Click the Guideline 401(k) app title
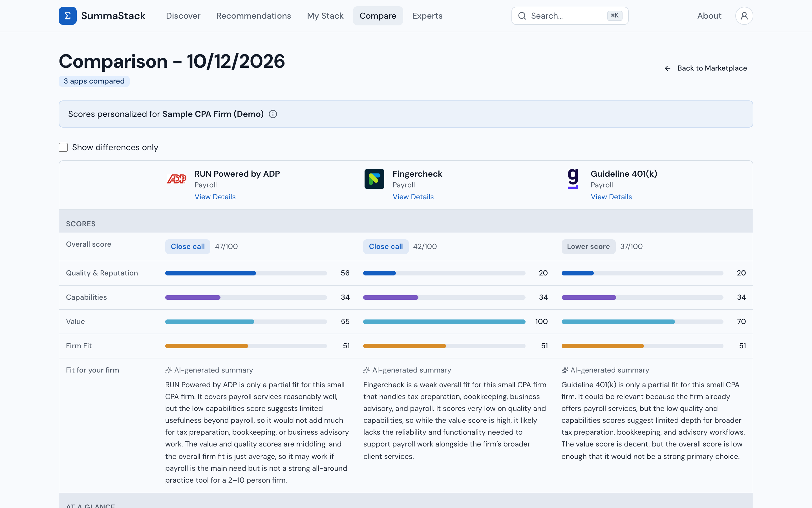 624,174
